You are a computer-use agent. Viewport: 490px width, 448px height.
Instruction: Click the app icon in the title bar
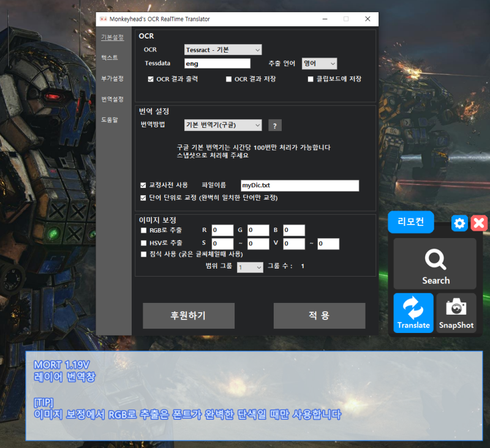pyautogui.click(x=103, y=19)
